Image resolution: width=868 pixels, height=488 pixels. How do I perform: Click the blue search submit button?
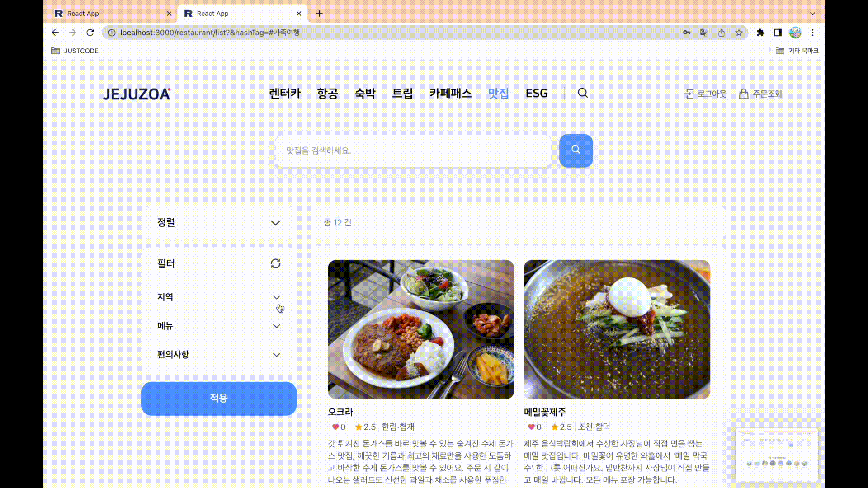tap(576, 150)
